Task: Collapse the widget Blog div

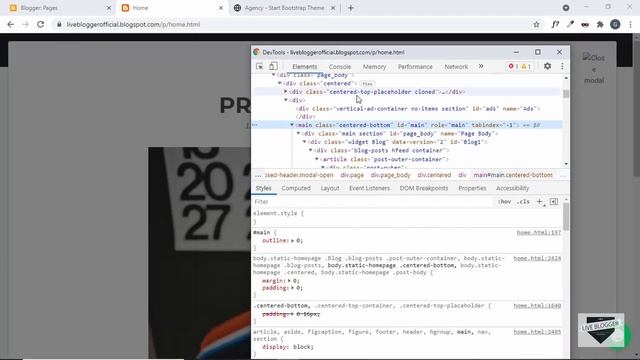Action: pyautogui.click(x=304, y=142)
